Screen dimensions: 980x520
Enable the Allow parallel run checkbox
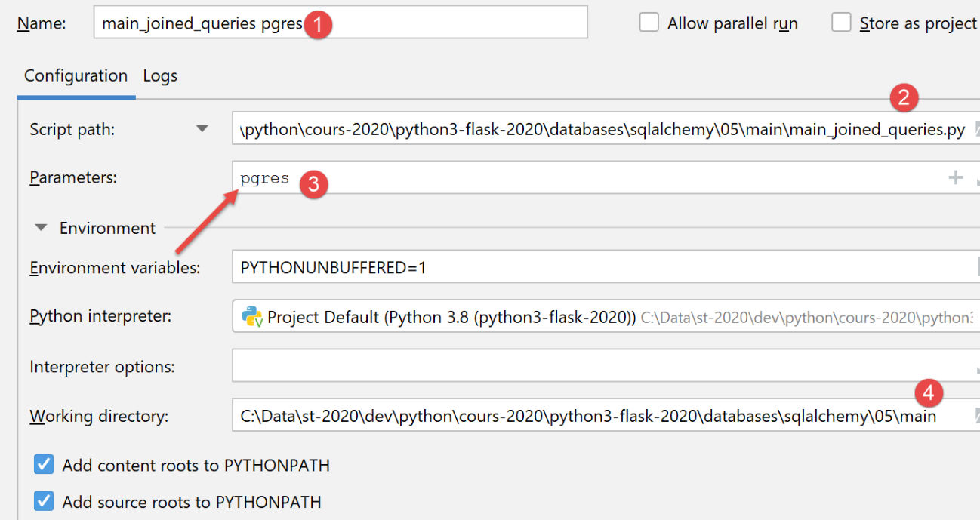[649, 23]
